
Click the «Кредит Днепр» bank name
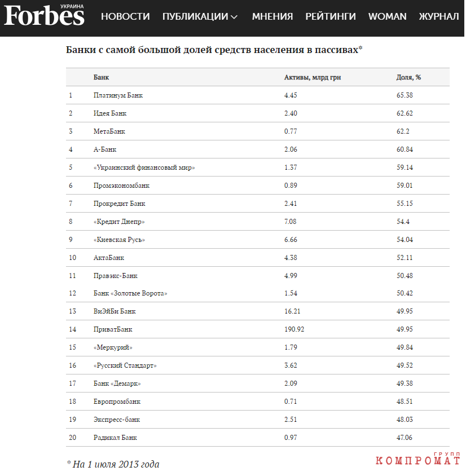[x=119, y=222]
